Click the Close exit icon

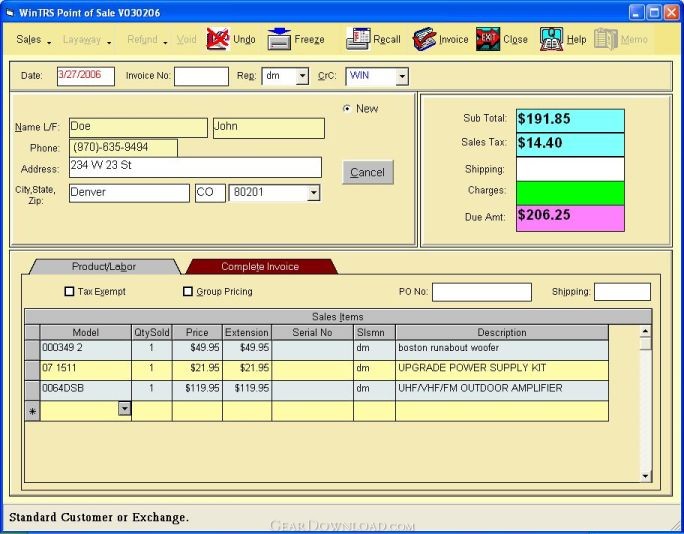tap(487, 39)
